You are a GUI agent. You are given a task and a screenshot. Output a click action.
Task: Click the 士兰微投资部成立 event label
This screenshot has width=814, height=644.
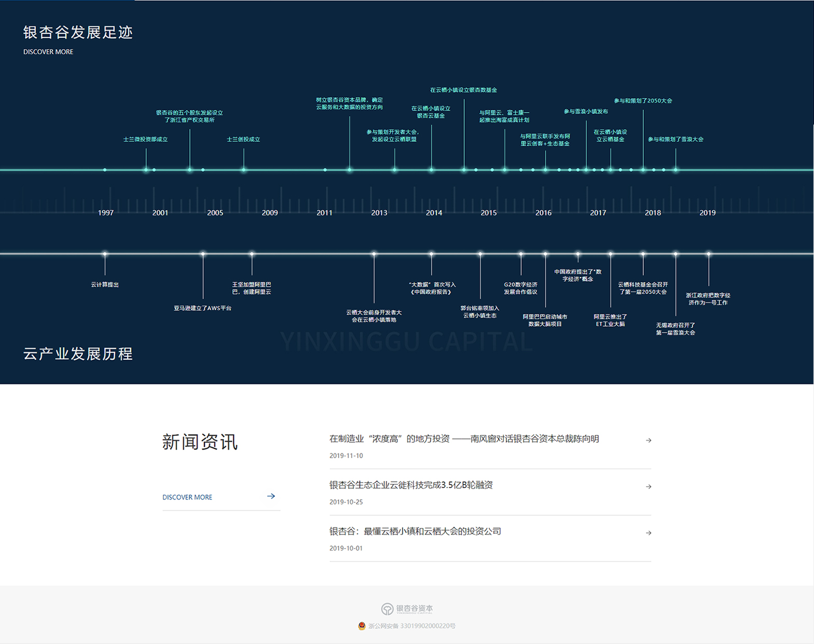(145, 139)
